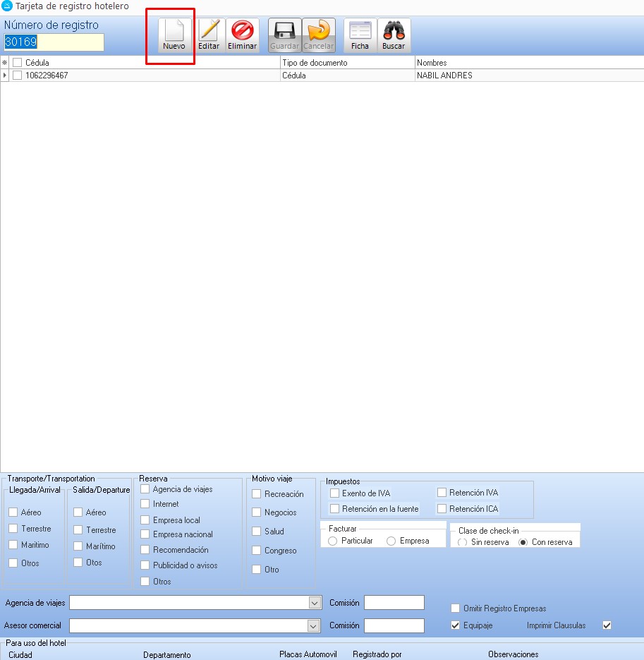The width and height of the screenshot is (644, 660).
Task: Click the app icon in title bar
Action: (x=7, y=6)
